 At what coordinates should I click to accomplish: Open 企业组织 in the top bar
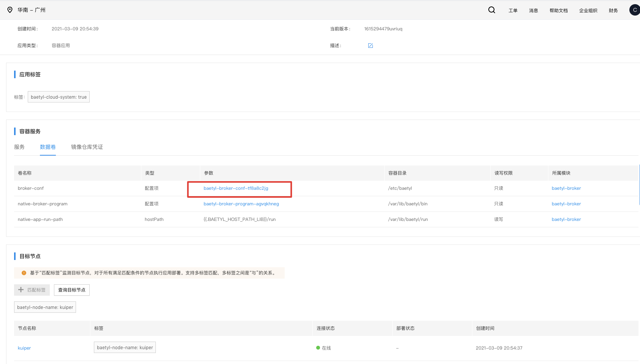click(x=588, y=11)
